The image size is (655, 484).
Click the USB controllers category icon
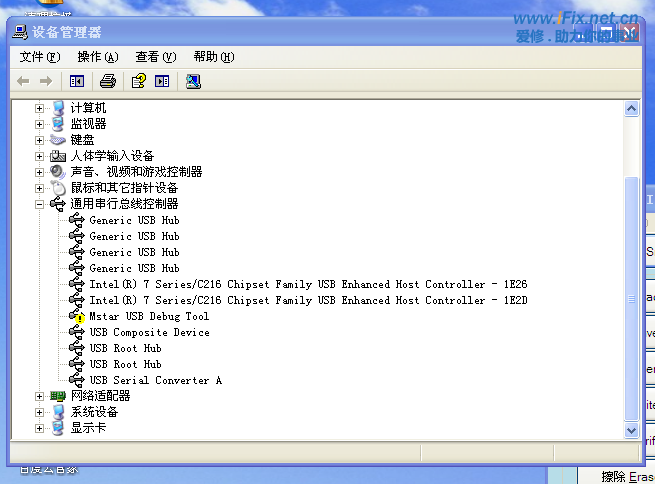58,204
